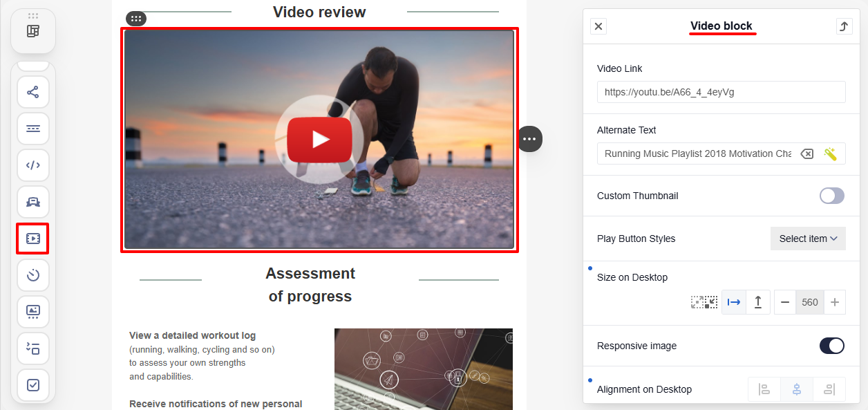Open the Play Button Styles dropdown
This screenshot has width=868, height=410.
808,239
